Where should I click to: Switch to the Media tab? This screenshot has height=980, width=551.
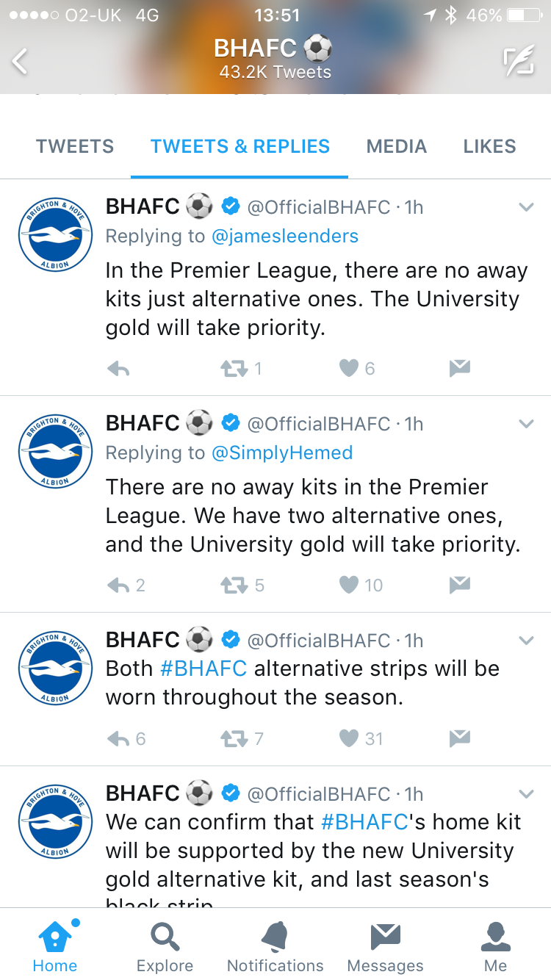tap(397, 146)
